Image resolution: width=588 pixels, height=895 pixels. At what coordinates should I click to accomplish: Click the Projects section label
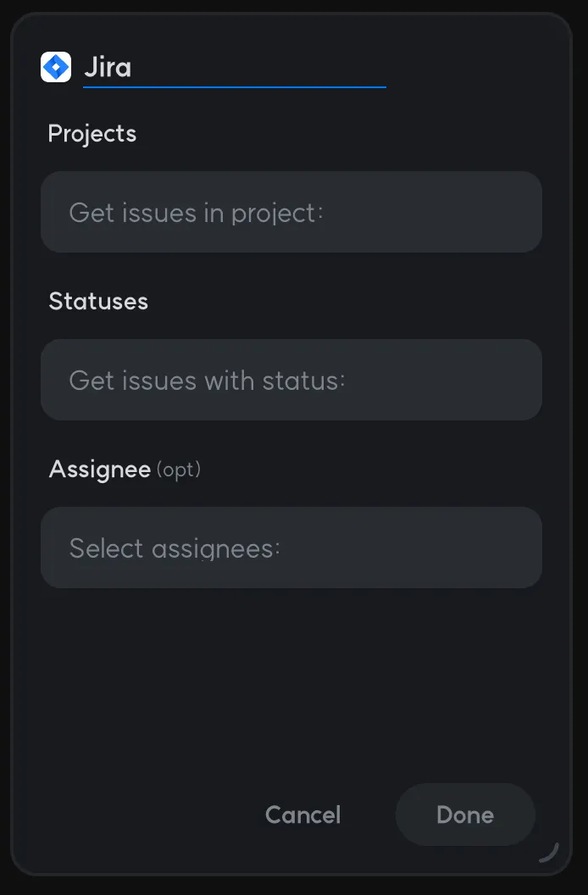[92, 134]
